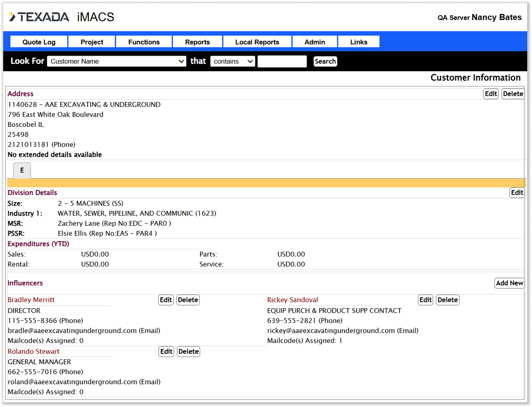
Task: Open Bradley Merritt influencer link
Action: click(x=31, y=300)
